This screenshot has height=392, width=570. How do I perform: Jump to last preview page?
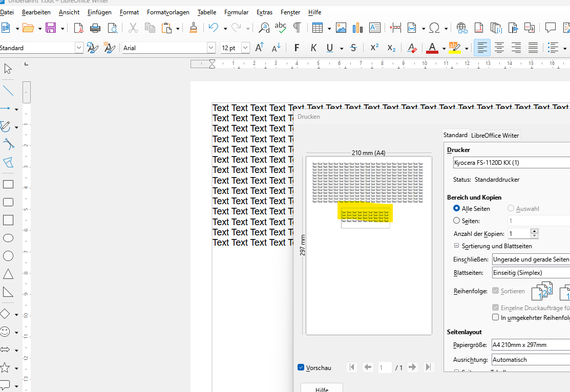[x=428, y=367]
